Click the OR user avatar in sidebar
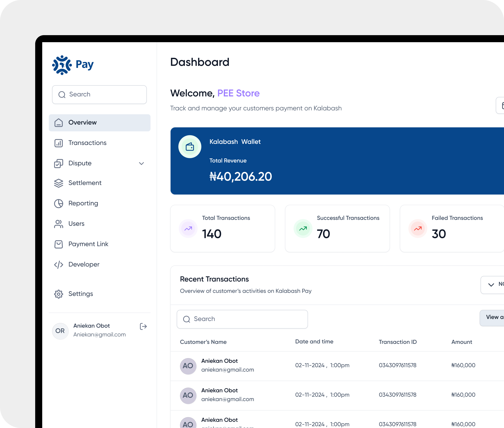504x428 pixels. point(60,331)
